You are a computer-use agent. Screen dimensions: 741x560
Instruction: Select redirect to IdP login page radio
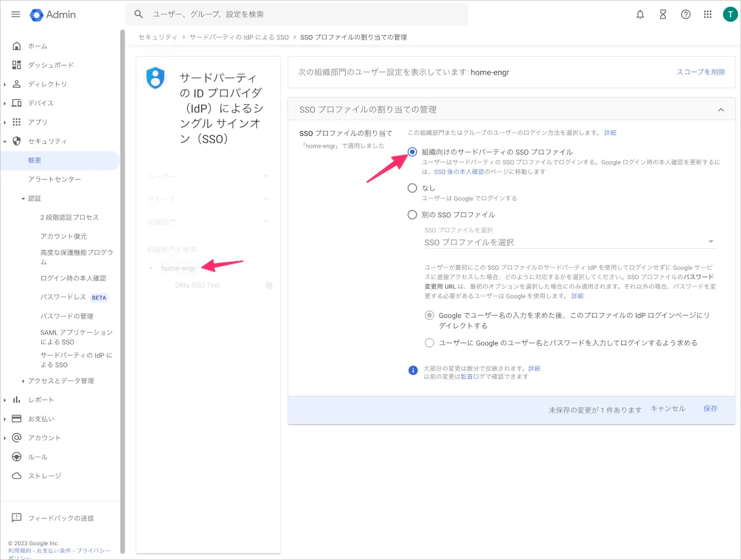click(x=430, y=315)
